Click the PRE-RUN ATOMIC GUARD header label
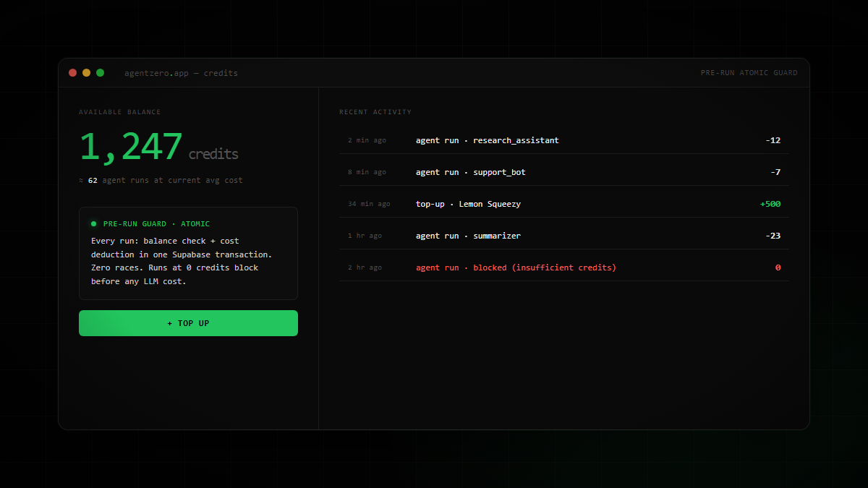 (749, 73)
